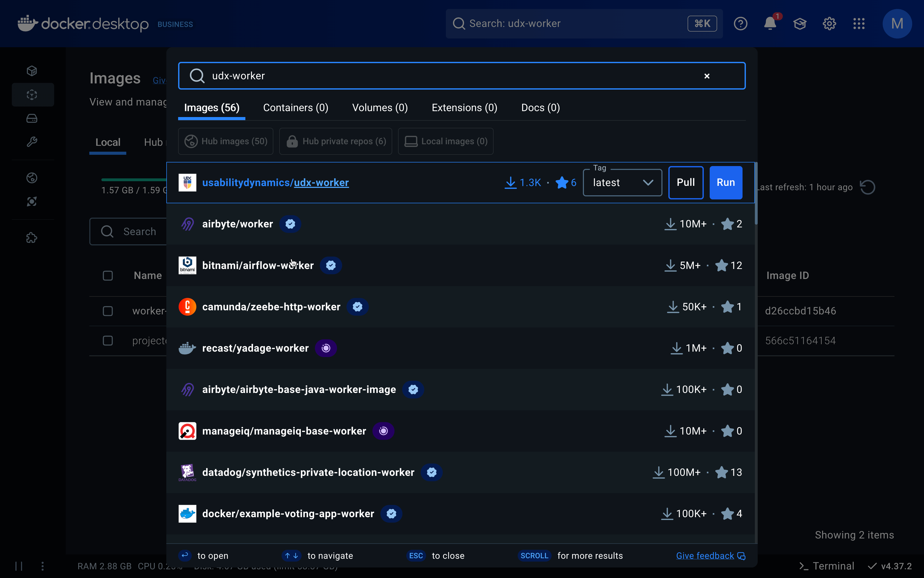924x578 pixels.
Task: Open the Learning center graduation cap icon
Action: tap(800, 24)
